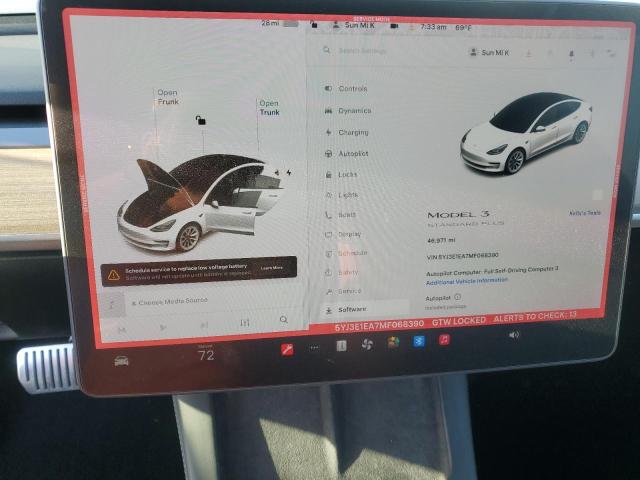Tap the Autopilot Computer info line

[x=492, y=271]
